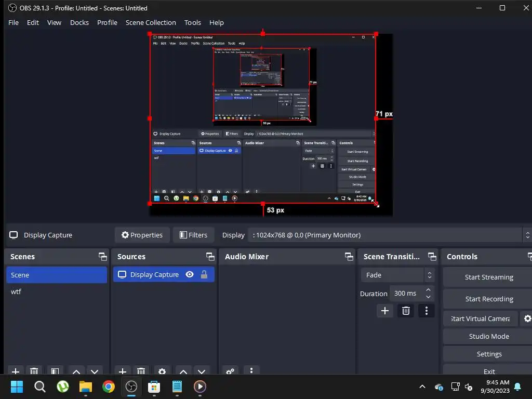This screenshot has width=532, height=399.
Task: Open the Scene Collection menu
Action: click(151, 22)
